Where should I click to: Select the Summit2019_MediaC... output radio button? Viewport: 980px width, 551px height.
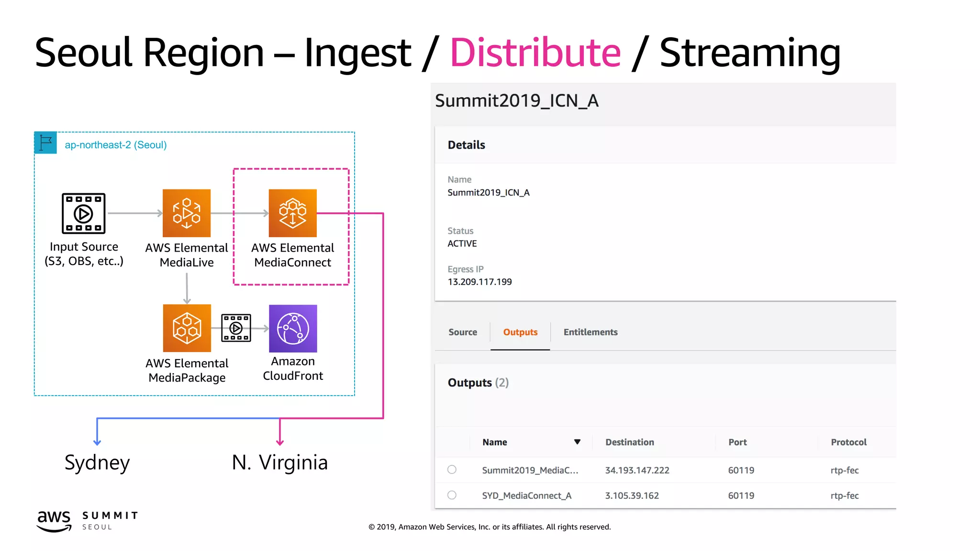452,470
